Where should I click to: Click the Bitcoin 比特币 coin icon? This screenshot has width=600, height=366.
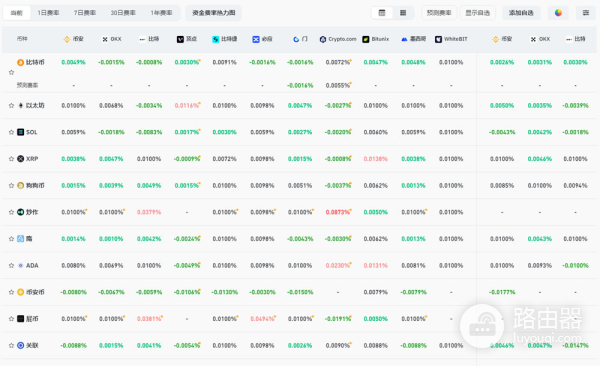(20, 62)
